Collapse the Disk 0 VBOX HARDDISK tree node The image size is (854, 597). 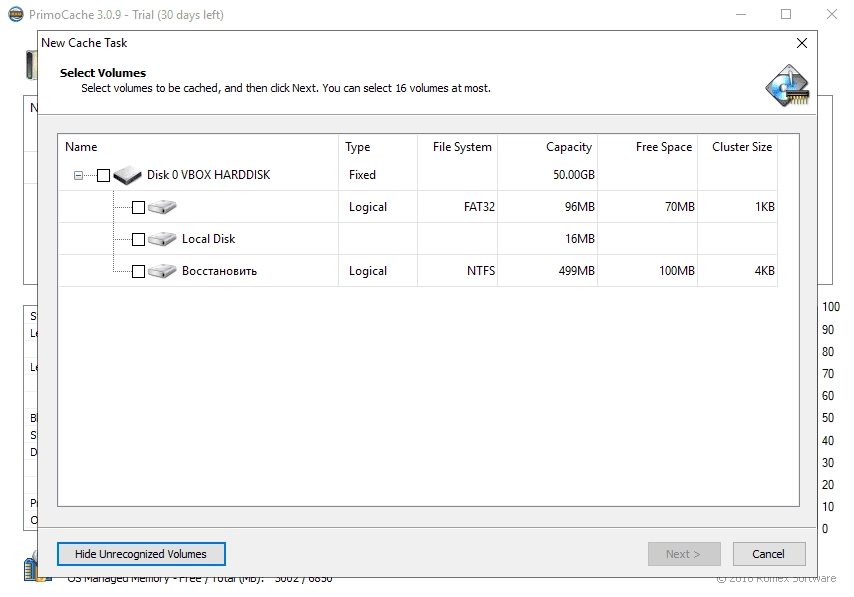click(78, 175)
